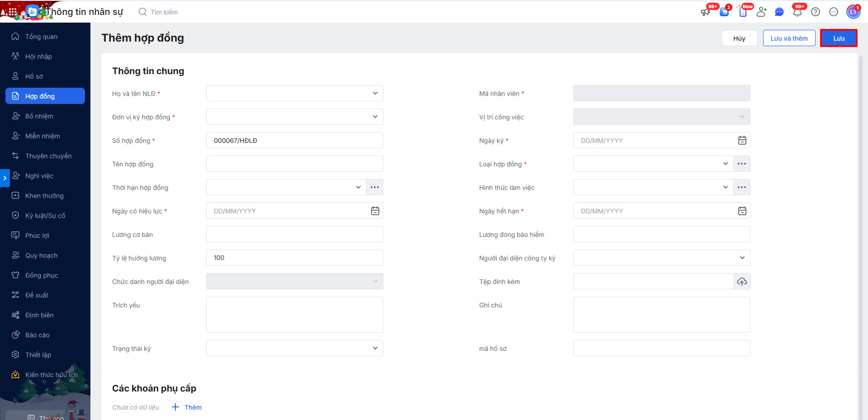Click the Lưu button
The width and height of the screenshot is (868, 420).
[x=839, y=38]
